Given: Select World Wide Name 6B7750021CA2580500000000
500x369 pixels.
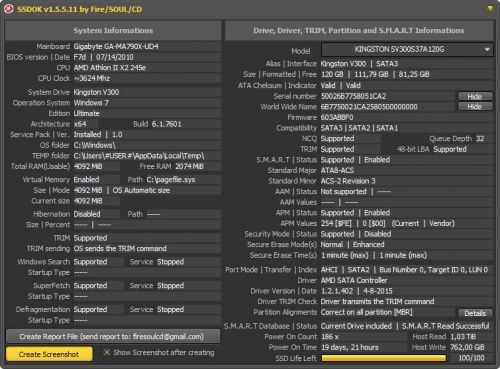Looking at the screenshot, I should (369, 107).
